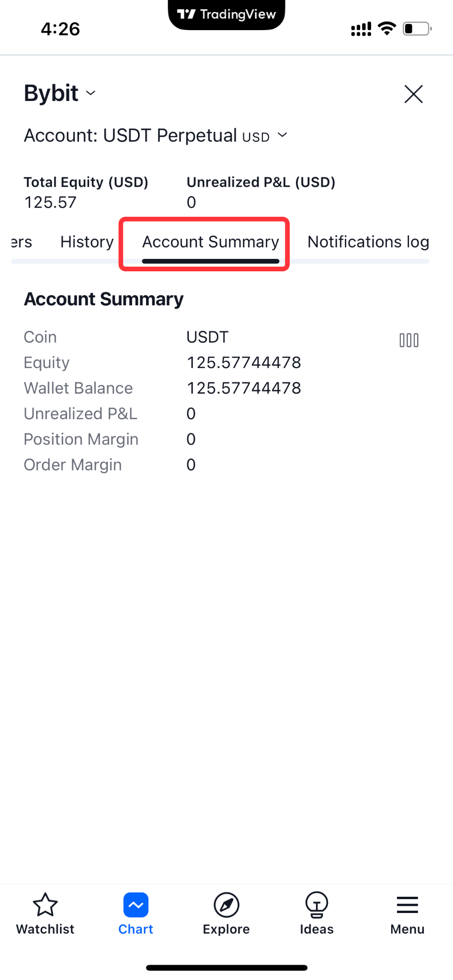The image size is (453, 980).
Task: Select the USD currency label in account
Action: coord(256,137)
